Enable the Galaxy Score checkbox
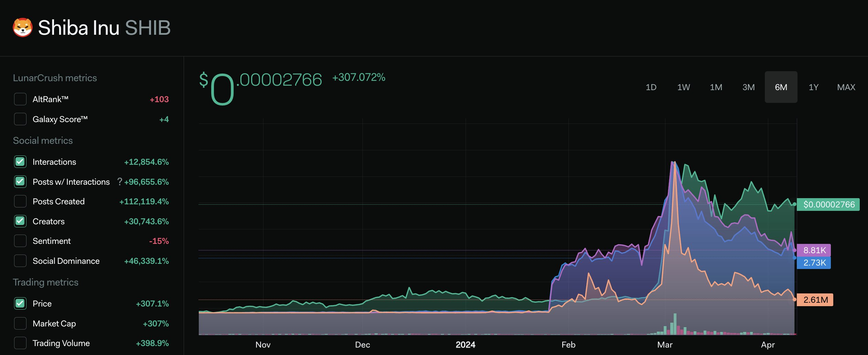This screenshot has width=868, height=355. pyautogui.click(x=20, y=119)
